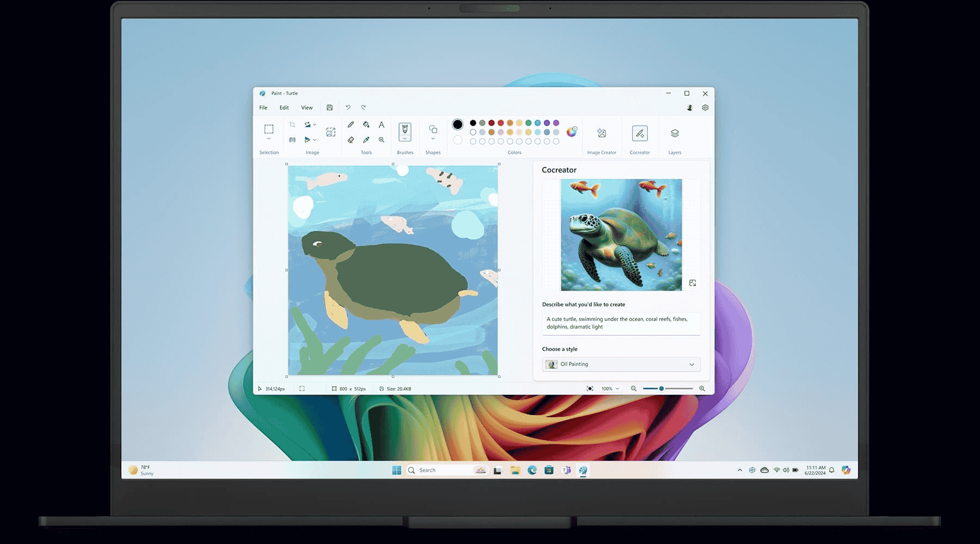Open the Flip dropdown arrow
Screen dimensions: 980x544
315,140
